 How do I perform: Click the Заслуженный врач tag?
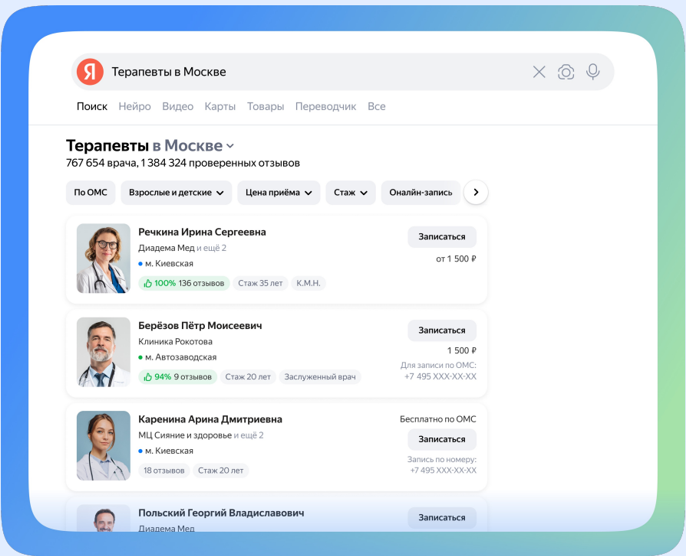(320, 377)
